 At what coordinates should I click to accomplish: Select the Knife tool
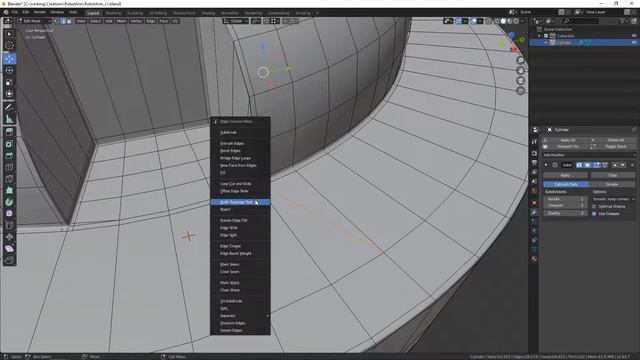[x=9, y=179]
